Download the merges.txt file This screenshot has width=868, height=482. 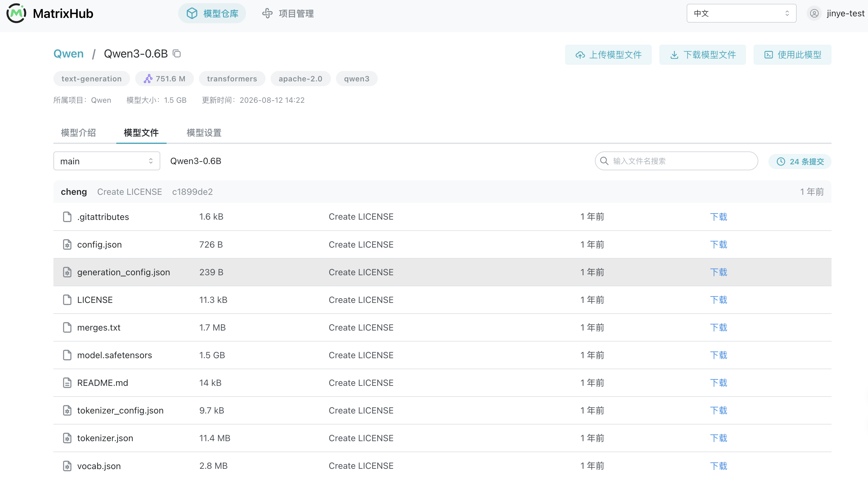coord(718,327)
